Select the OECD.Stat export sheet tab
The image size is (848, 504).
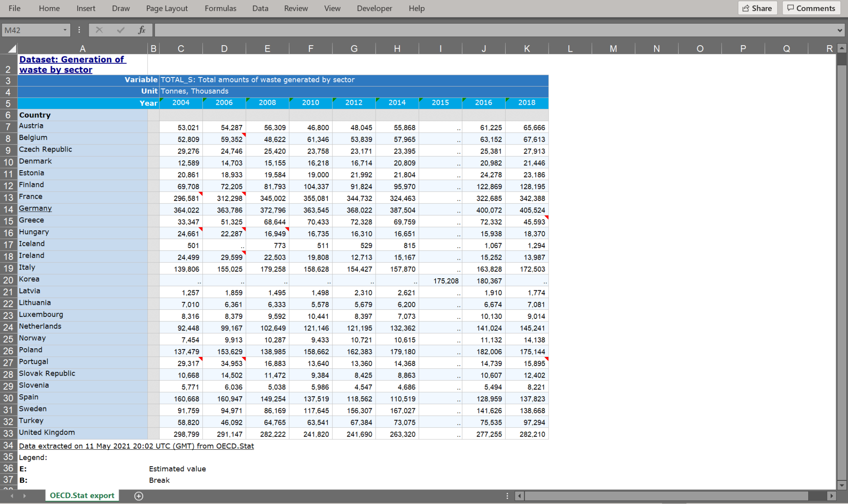coord(82,495)
